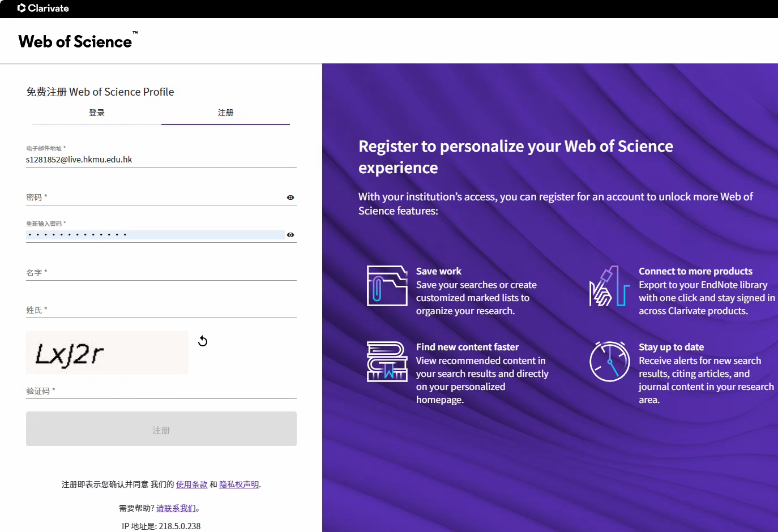Click the Save work folder icon
Viewport: 778px width, 532px height.
387,286
